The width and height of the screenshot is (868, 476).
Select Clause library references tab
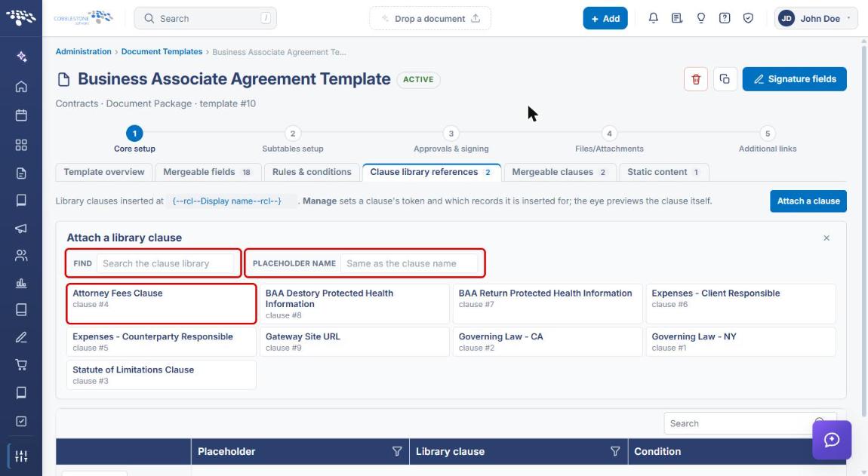[431, 172]
